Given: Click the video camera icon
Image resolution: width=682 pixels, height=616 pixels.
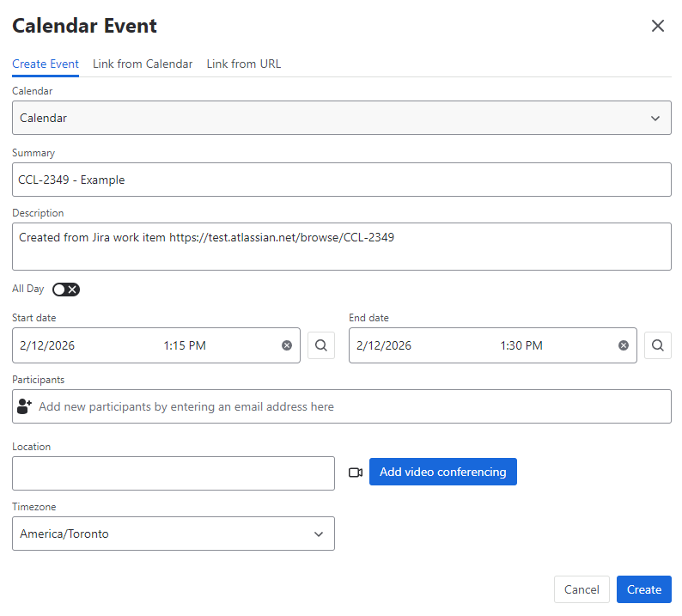Looking at the screenshot, I should pyautogui.click(x=356, y=473).
